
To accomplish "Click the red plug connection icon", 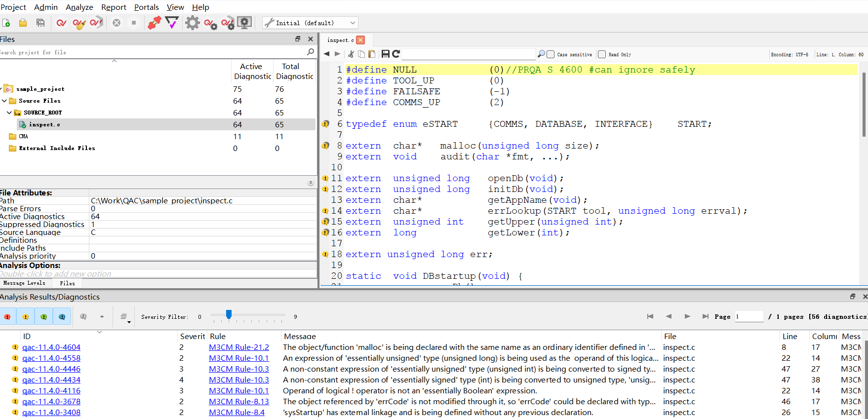I will 154,23.
